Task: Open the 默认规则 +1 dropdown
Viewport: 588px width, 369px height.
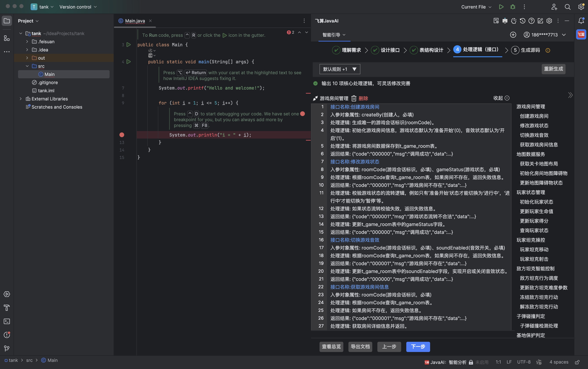Action: (340, 69)
